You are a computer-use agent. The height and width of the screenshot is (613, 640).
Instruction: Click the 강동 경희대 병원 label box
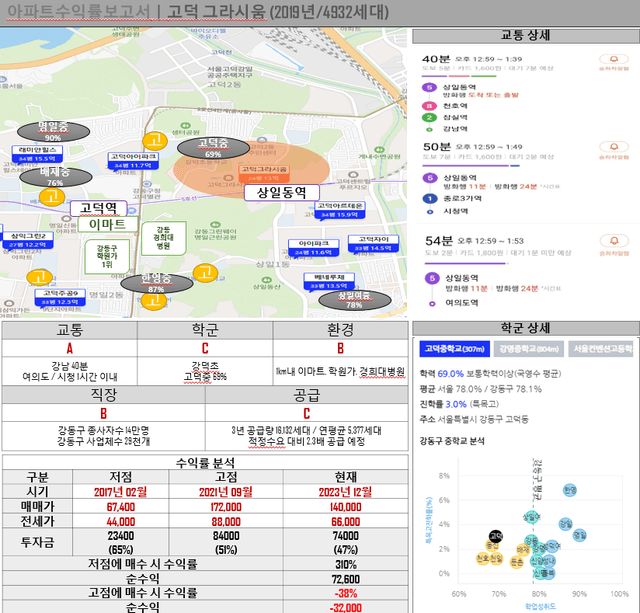click(164, 238)
